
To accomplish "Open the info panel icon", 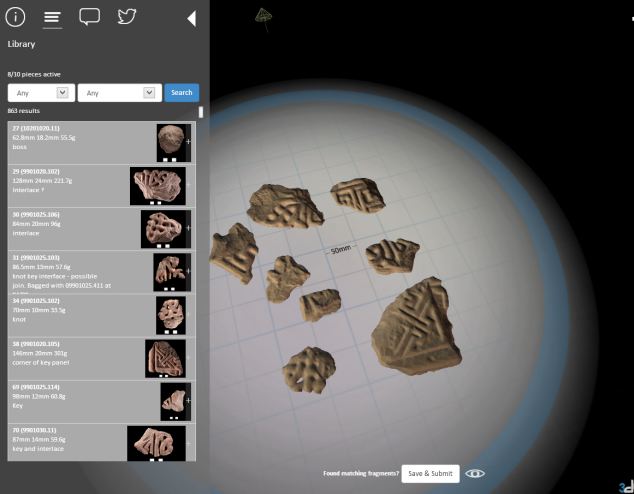I will (17, 17).
